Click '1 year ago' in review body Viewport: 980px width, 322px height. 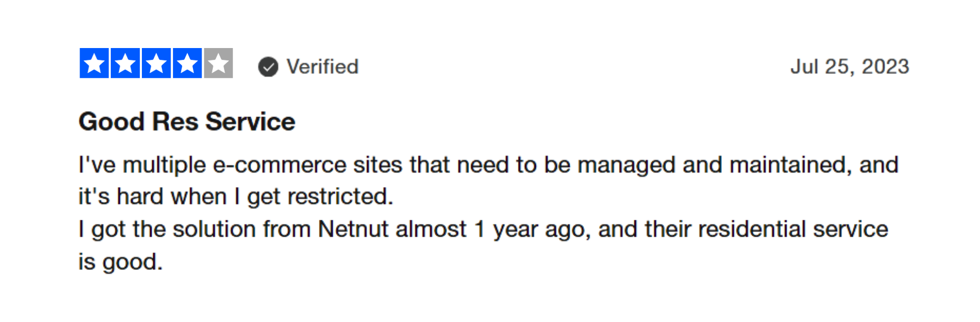click(532, 229)
